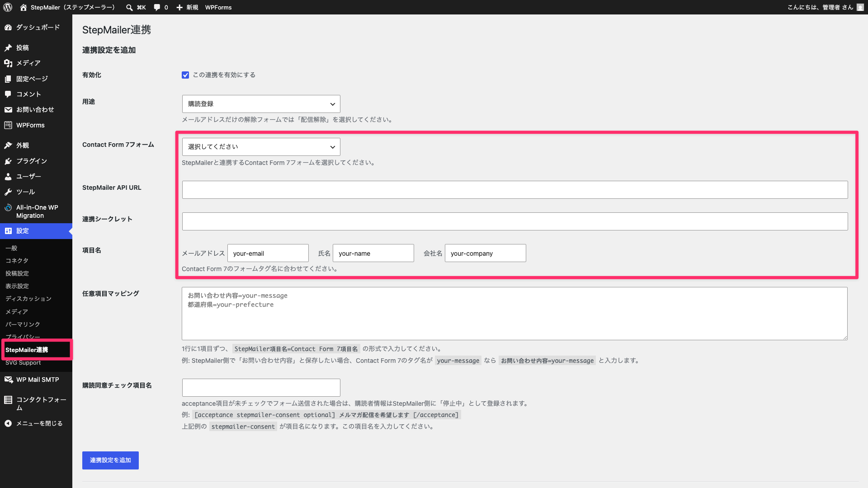
Task: Open the 一般 settings submenu
Action: pyautogui.click(x=11, y=248)
